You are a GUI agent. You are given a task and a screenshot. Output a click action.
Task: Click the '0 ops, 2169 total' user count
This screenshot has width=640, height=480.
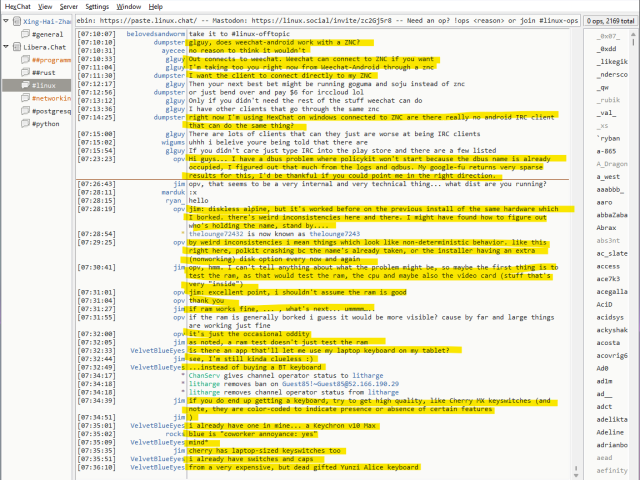610,20
